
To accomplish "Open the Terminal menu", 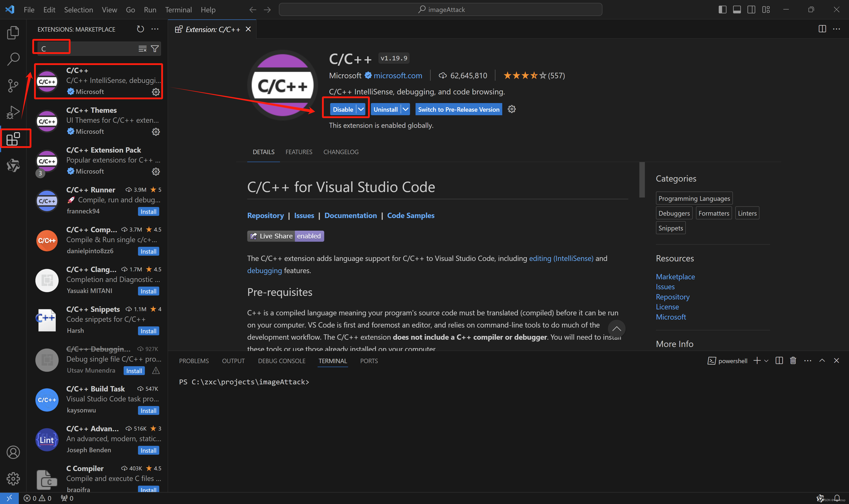I will (x=178, y=10).
